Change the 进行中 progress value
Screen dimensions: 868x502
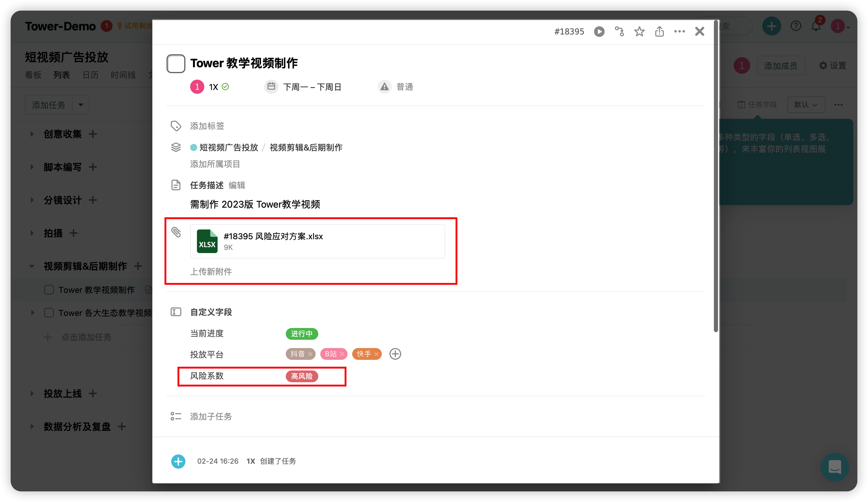pos(302,334)
